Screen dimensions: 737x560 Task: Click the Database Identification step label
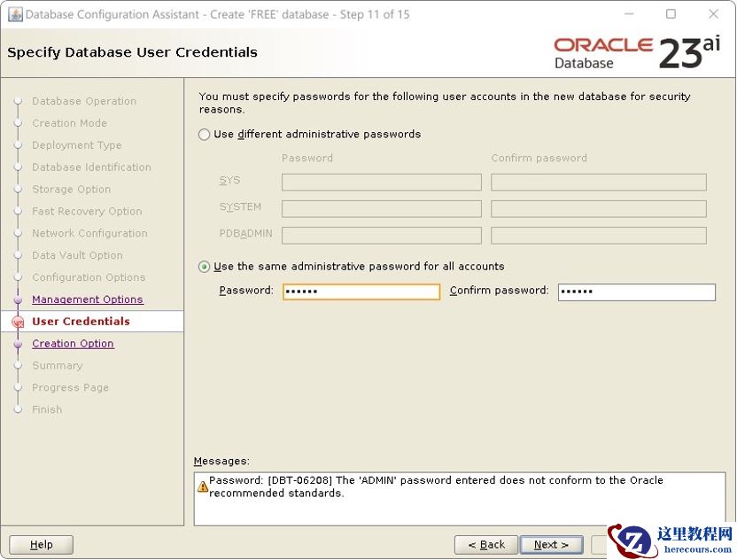coord(91,167)
